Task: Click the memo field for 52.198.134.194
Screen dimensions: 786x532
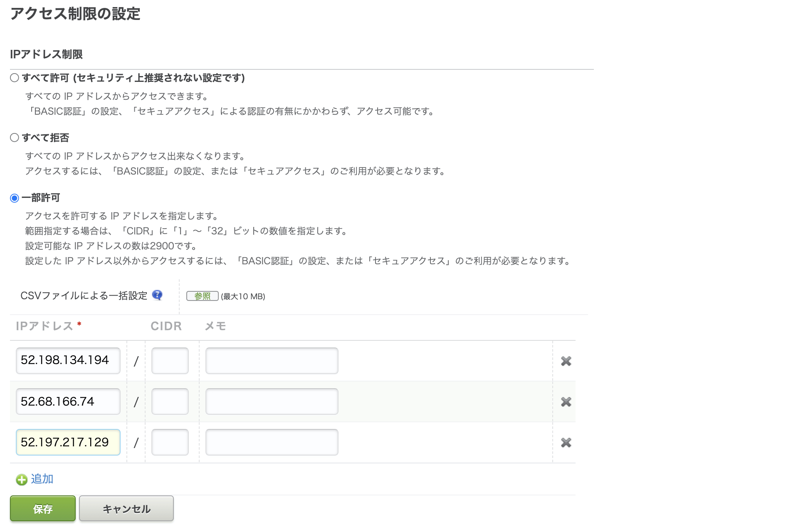Action: pos(272,360)
